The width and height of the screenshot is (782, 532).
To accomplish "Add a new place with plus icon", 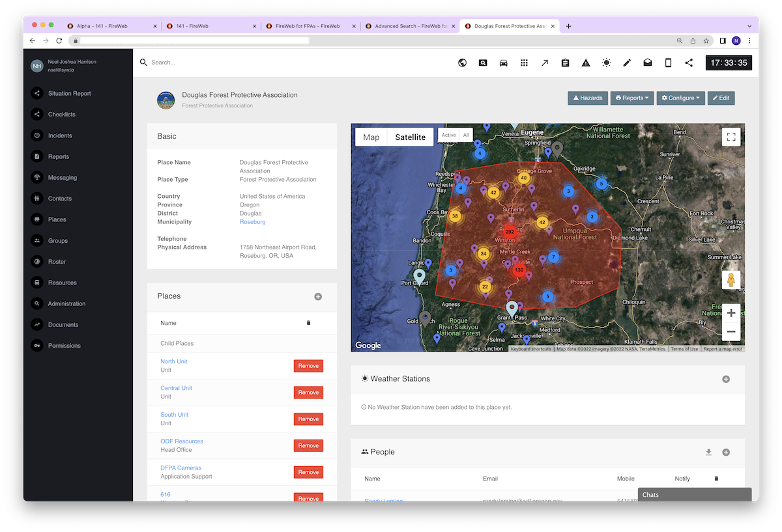I will [x=318, y=296].
